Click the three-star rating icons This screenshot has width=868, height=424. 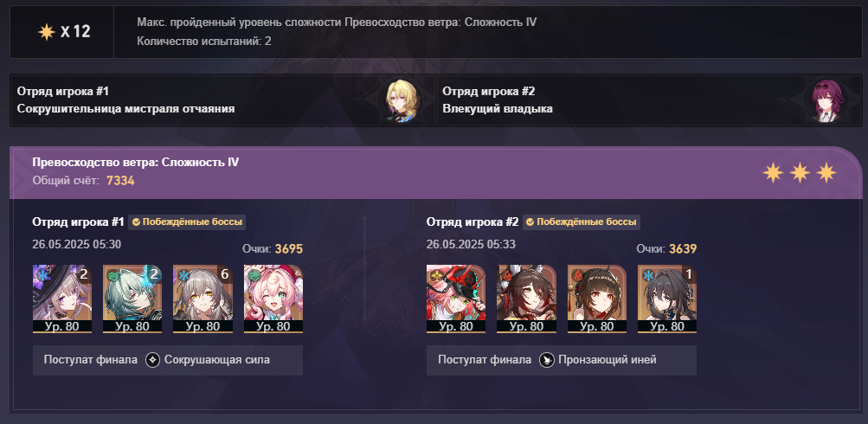(x=800, y=173)
